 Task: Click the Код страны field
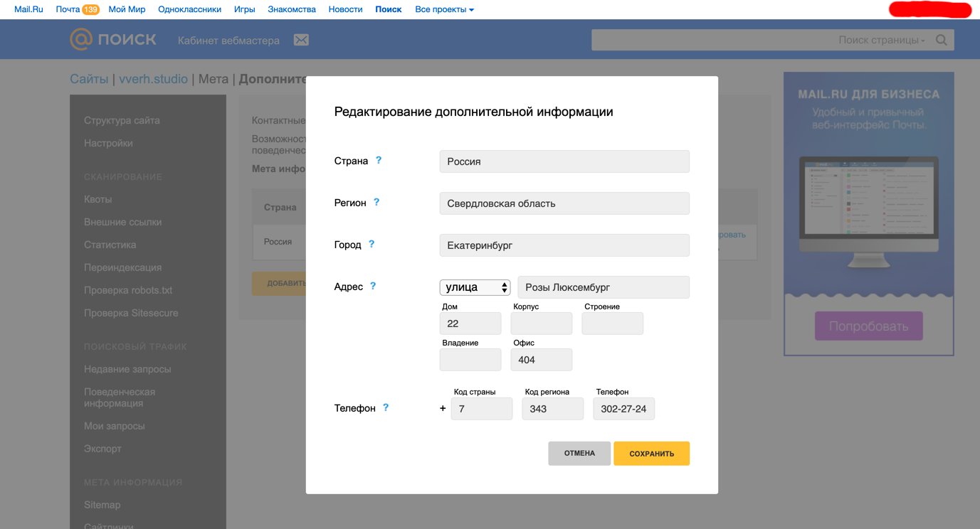point(482,409)
